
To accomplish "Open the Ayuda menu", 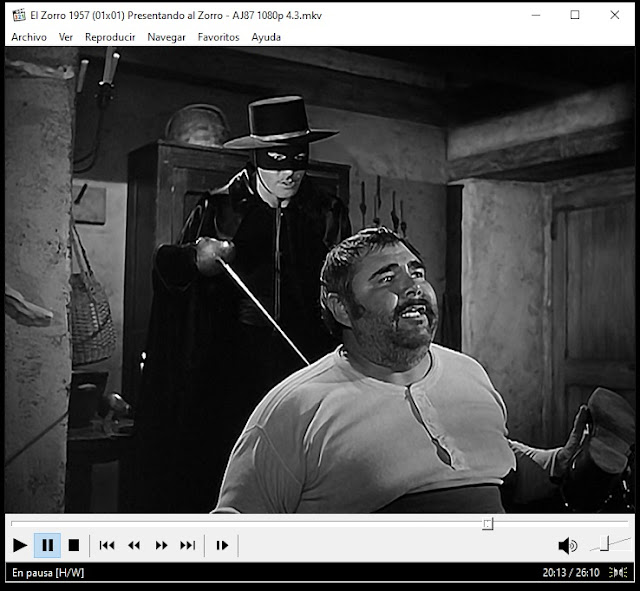I will coord(266,37).
